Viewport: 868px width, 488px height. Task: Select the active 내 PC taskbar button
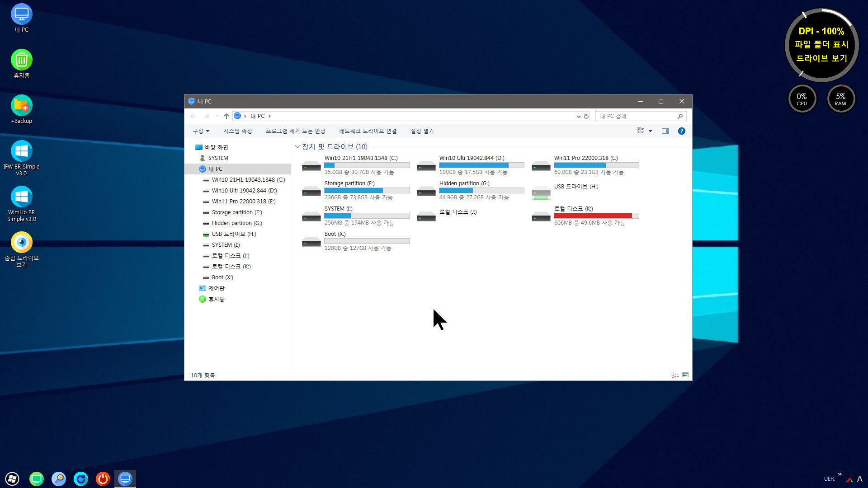[125, 479]
